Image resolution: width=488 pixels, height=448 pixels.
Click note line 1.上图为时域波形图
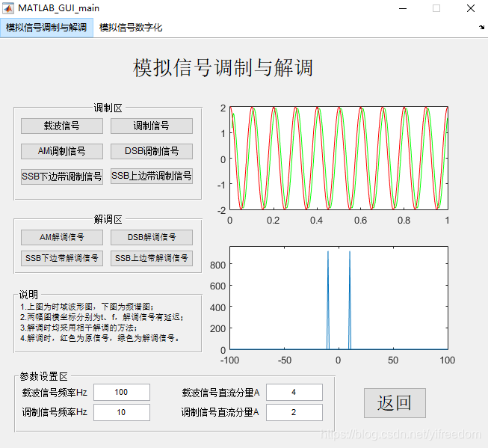87,307
